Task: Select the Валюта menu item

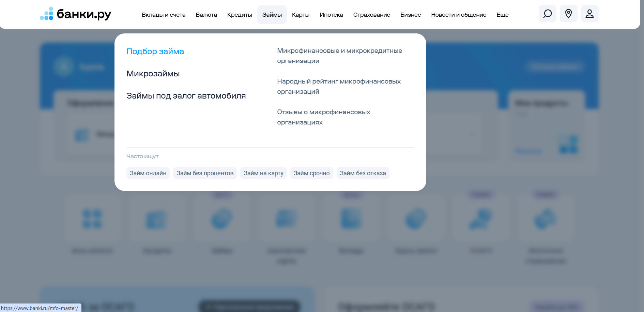Action: click(x=206, y=15)
